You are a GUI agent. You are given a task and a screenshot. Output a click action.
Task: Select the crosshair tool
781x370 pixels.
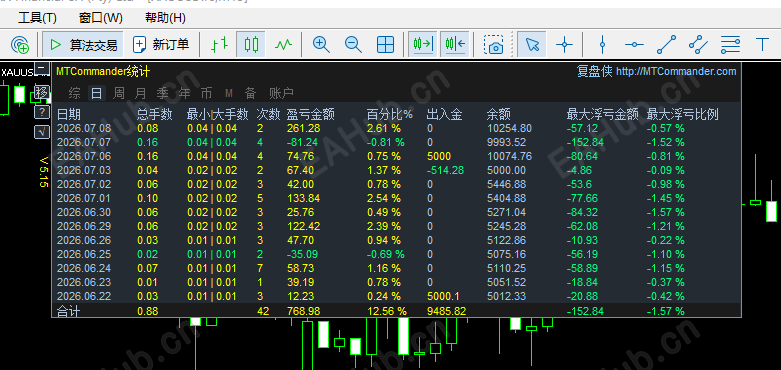(564, 45)
